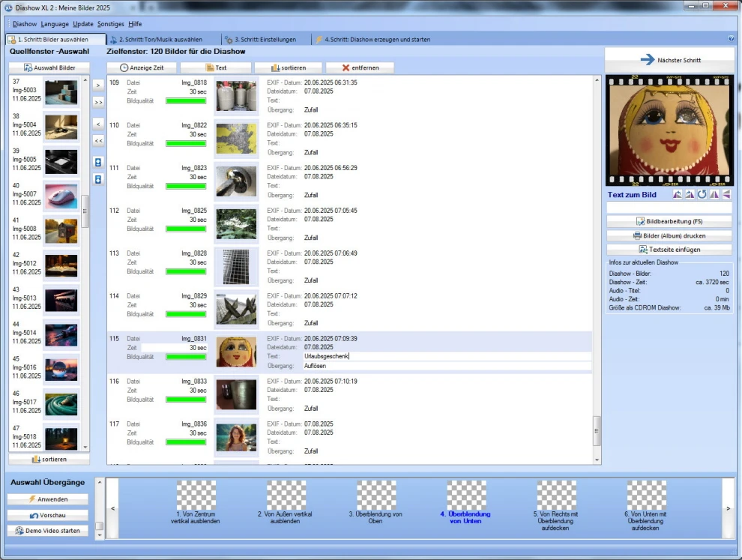742x560 pixels.
Task: Select source thumbnail Img-5012
Action: (x=61, y=265)
